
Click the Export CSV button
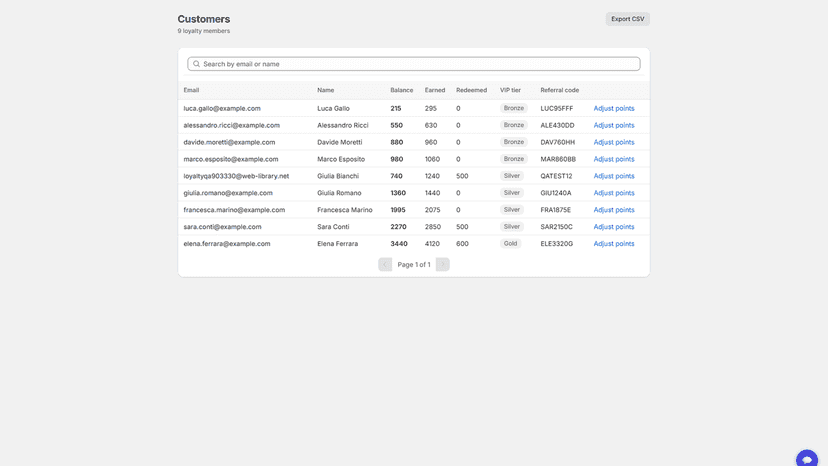pyautogui.click(x=627, y=19)
